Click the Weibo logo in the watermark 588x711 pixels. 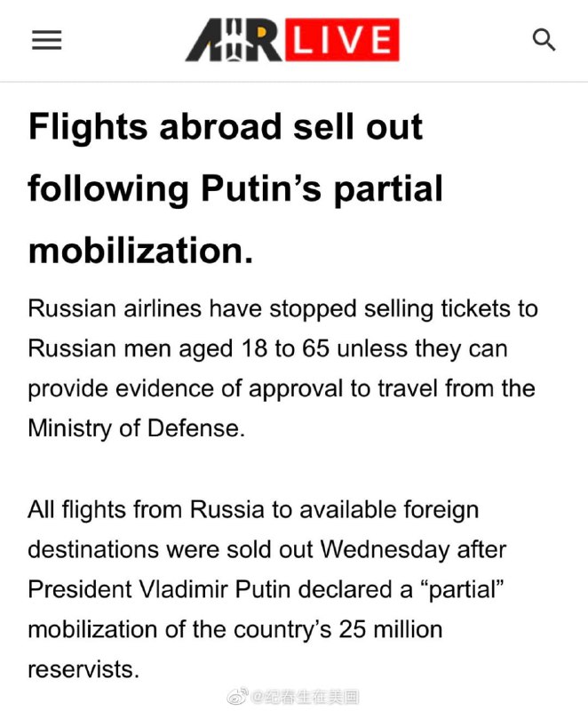click(x=238, y=698)
